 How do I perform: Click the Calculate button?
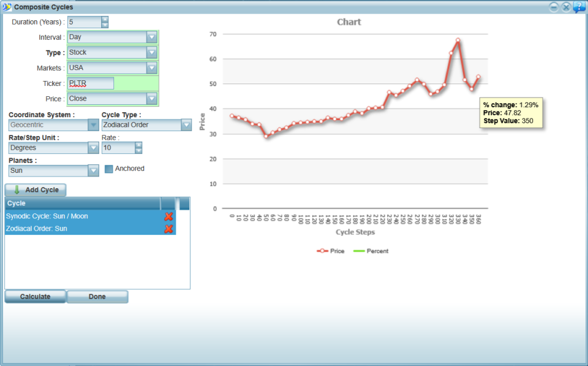click(36, 297)
